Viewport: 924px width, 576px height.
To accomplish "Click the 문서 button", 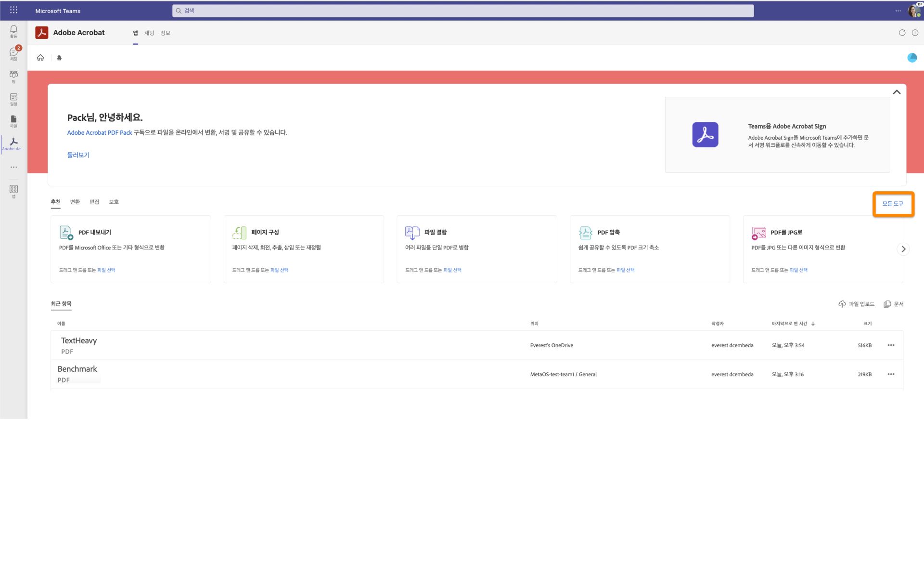I will tap(894, 304).
